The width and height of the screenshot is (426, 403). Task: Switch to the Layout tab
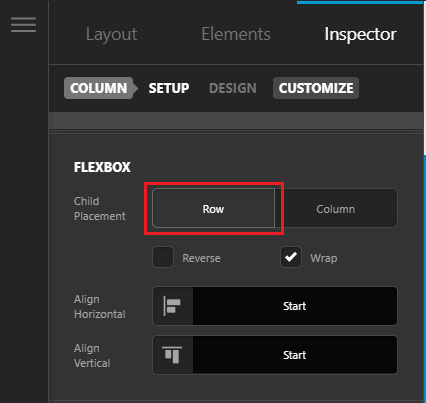pos(111,34)
